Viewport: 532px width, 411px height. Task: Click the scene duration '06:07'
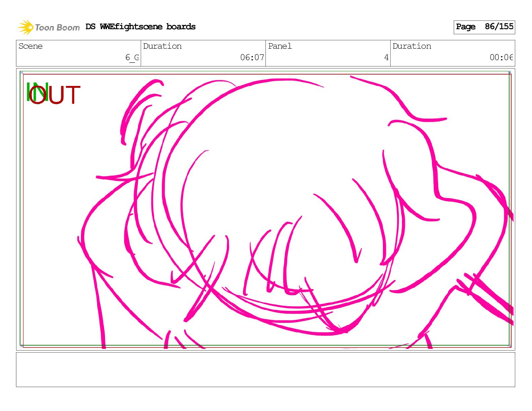tap(252, 57)
